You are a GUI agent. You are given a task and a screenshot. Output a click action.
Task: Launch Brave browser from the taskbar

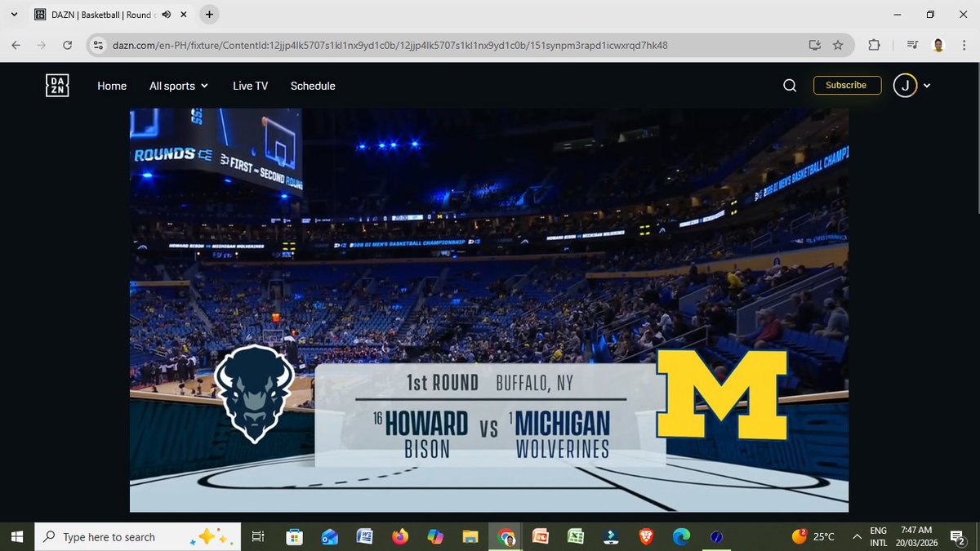pyautogui.click(x=645, y=536)
